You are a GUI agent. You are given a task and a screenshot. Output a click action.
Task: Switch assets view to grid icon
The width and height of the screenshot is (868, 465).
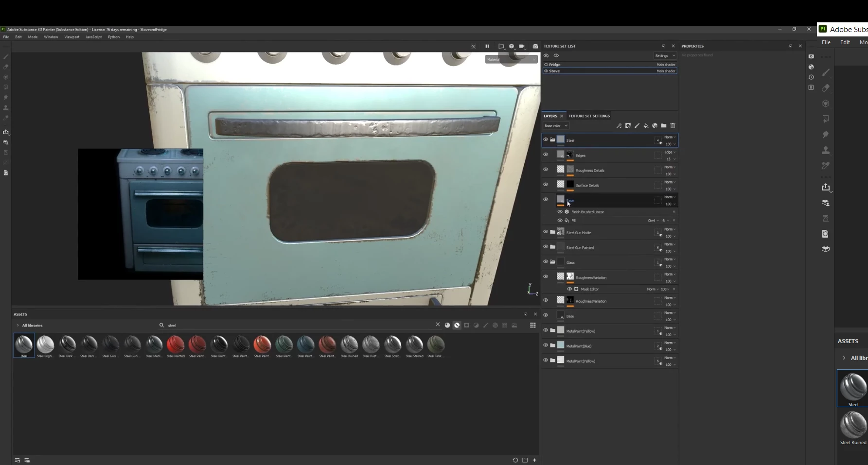pyautogui.click(x=533, y=325)
